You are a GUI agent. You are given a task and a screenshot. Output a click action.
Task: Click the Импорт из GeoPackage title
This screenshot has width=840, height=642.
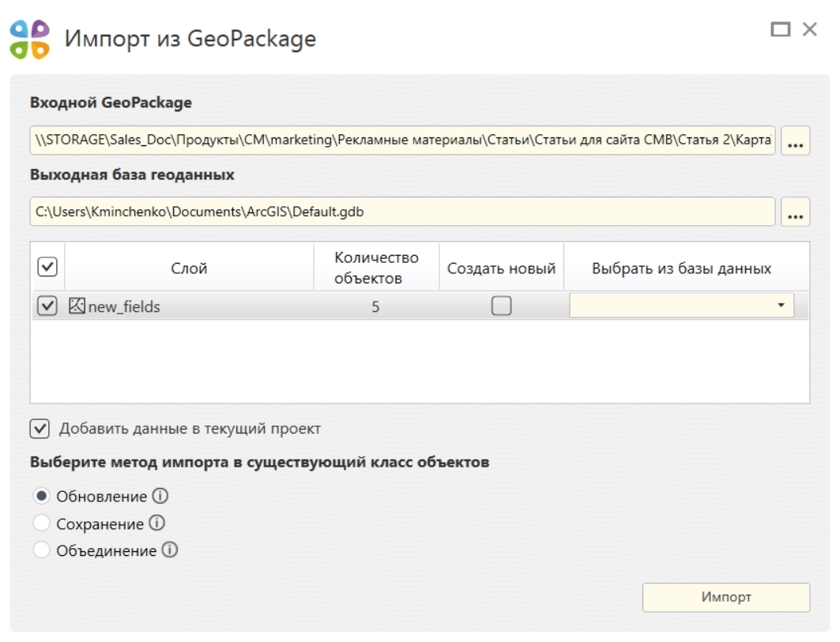(x=190, y=39)
